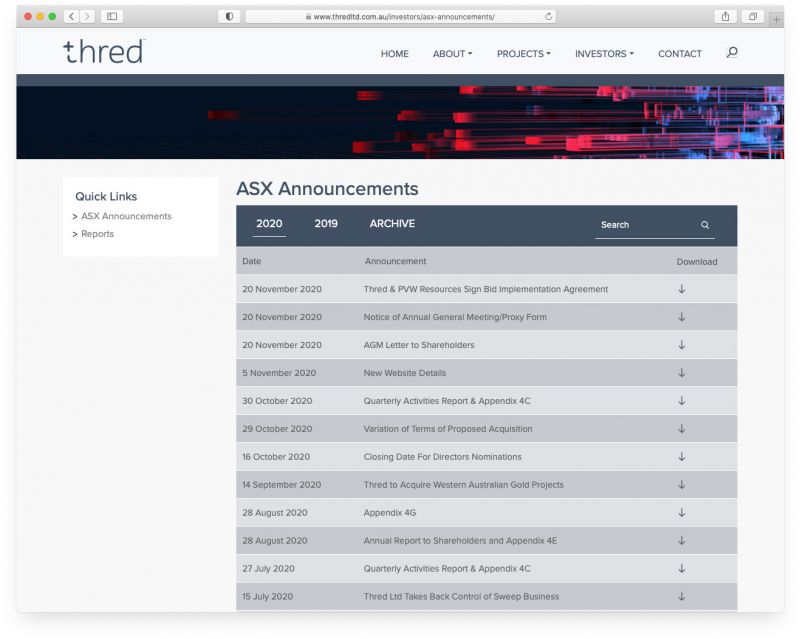Toggle the Safari sidebar button

[111, 17]
